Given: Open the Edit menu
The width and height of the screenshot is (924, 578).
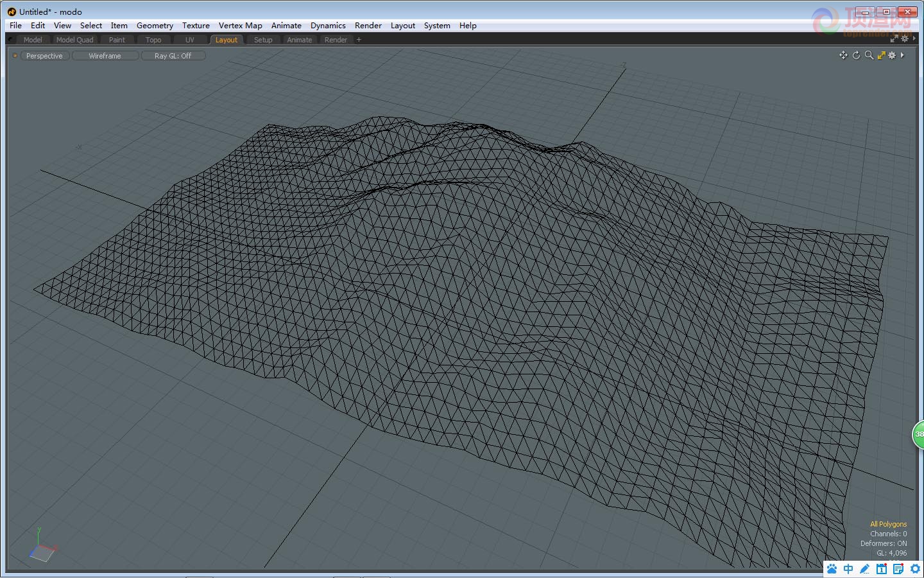Looking at the screenshot, I should (38, 26).
